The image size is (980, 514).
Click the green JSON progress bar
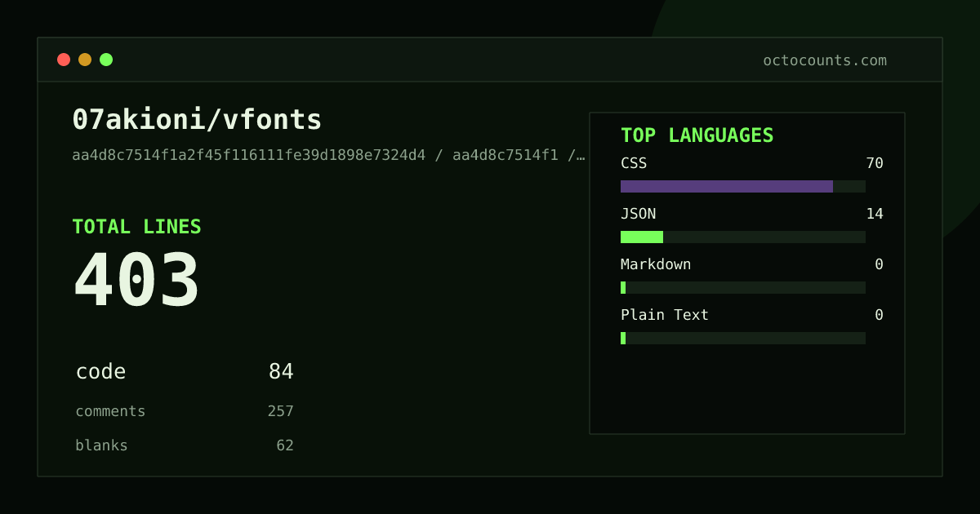tap(642, 237)
